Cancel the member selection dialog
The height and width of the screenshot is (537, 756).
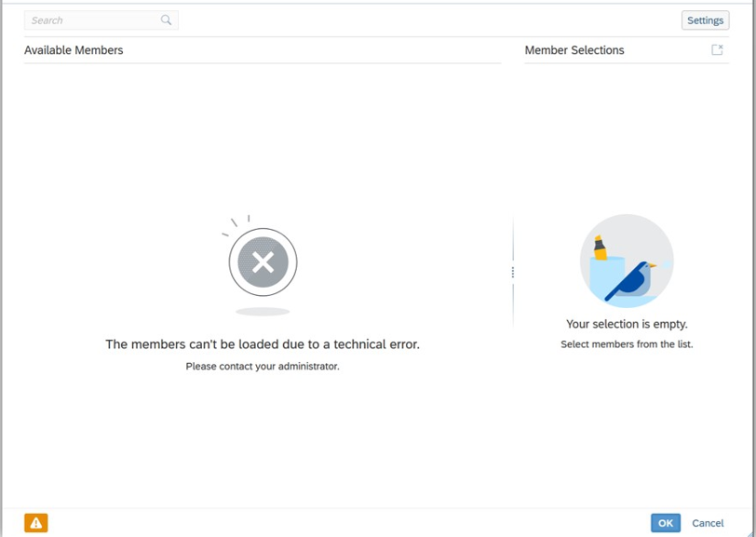pyautogui.click(x=708, y=523)
